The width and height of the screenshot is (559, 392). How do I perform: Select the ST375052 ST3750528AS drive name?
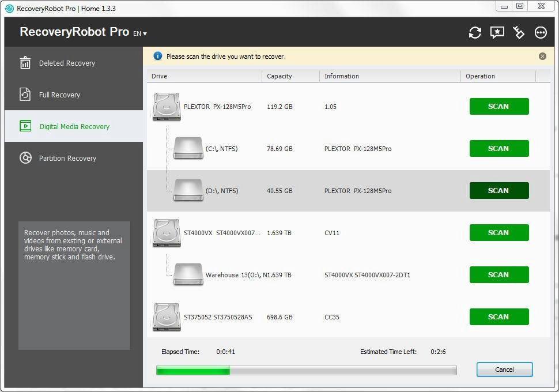point(218,317)
